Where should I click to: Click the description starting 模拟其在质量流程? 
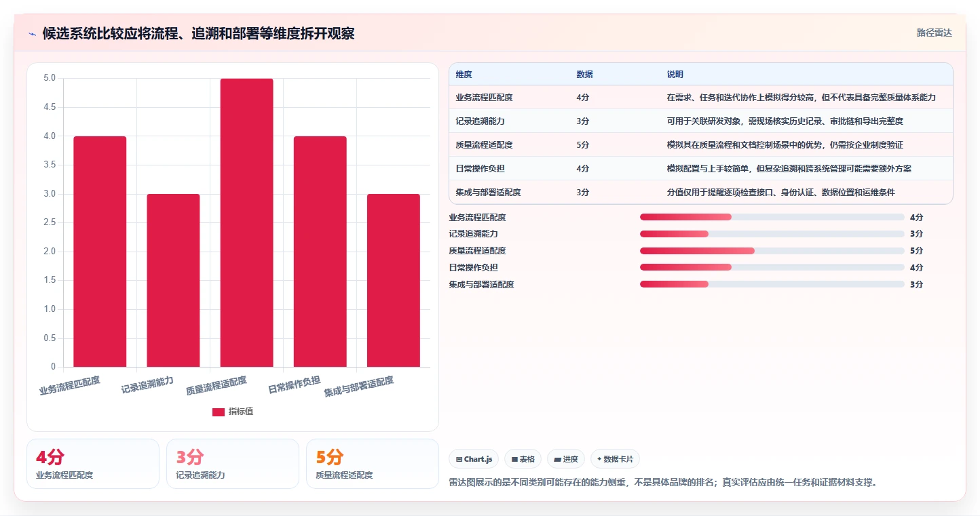[785, 145]
